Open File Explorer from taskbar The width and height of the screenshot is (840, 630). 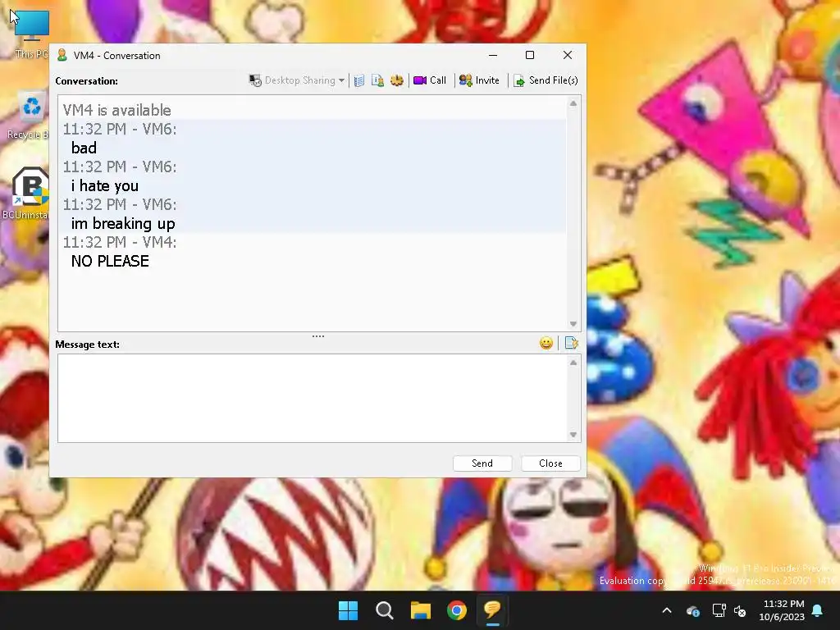421,610
